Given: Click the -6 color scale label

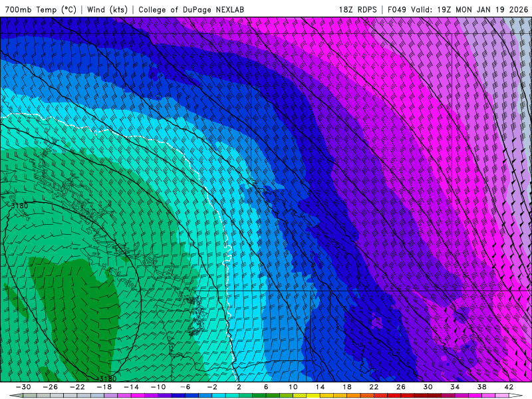Looking at the screenshot, I should (x=186, y=387).
